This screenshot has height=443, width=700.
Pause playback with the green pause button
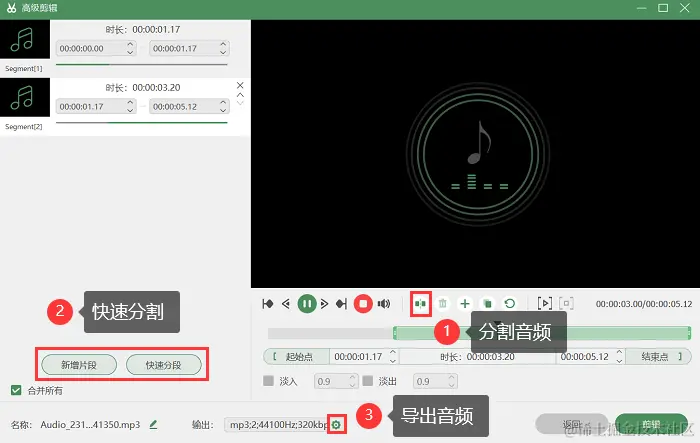pos(307,304)
